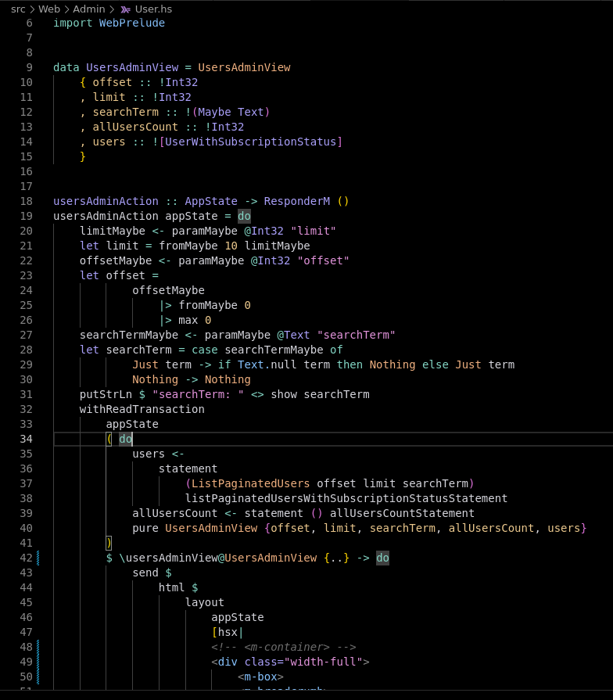
Task: Click the m-container HTML comment
Action: pyautogui.click(x=284, y=647)
